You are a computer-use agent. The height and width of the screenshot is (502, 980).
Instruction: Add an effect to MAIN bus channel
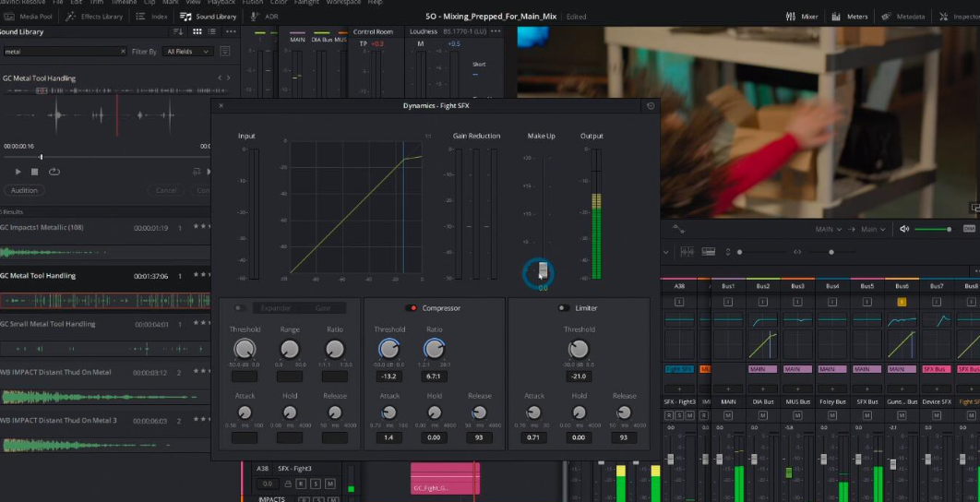coord(727,388)
